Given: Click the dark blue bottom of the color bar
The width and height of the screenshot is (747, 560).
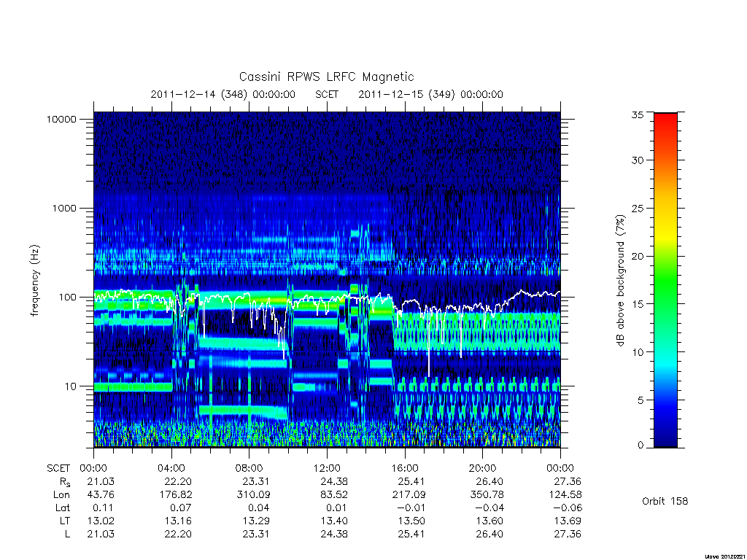Looking at the screenshot, I should coord(665,440).
